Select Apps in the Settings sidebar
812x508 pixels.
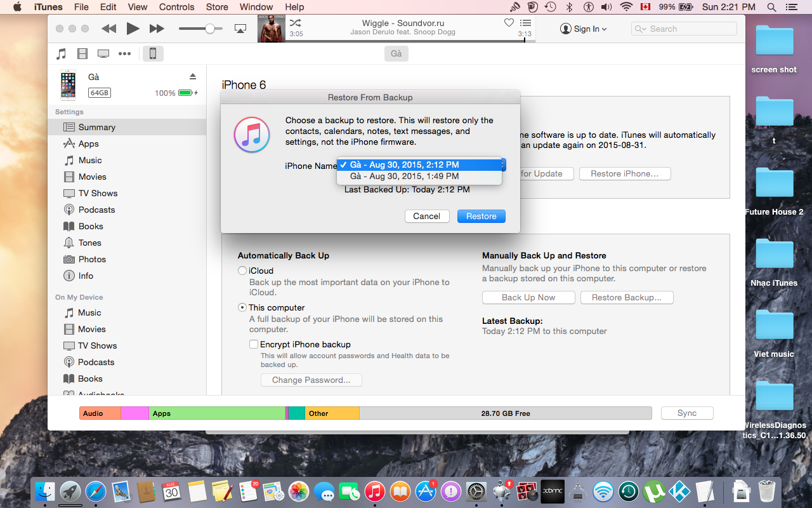(127, 144)
